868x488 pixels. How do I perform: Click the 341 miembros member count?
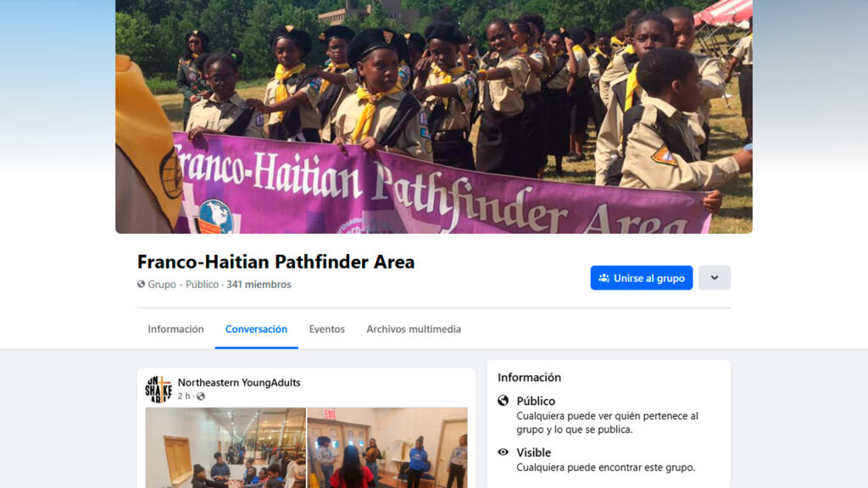[259, 285]
